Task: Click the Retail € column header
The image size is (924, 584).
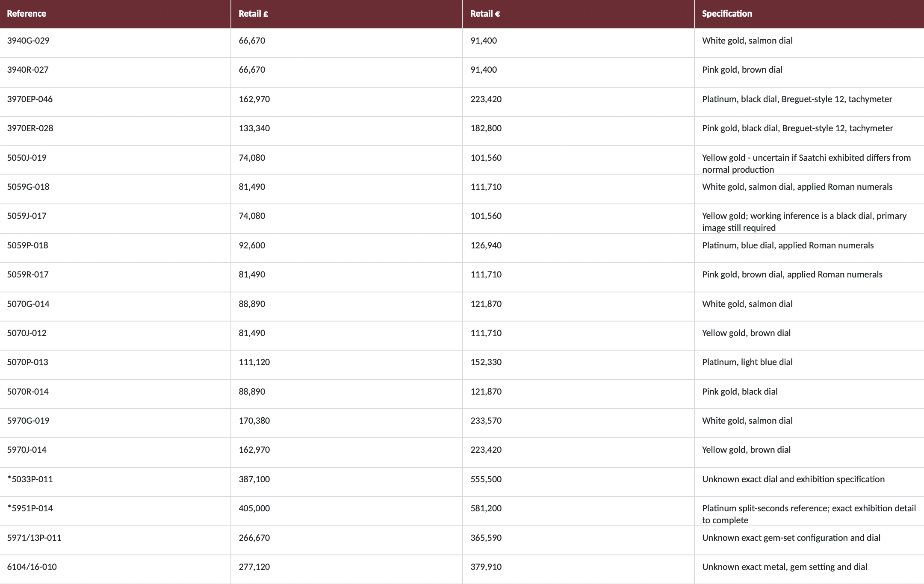Action: pos(579,14)
